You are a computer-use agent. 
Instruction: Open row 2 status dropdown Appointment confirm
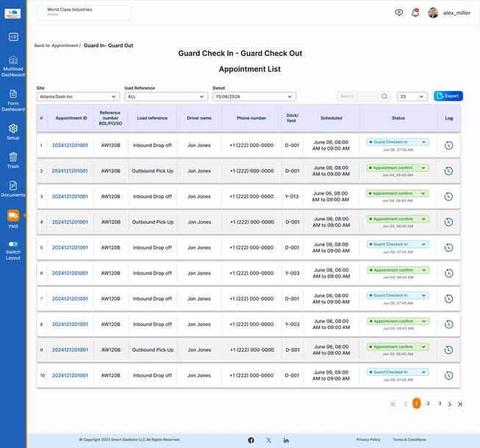coord(398,167)
